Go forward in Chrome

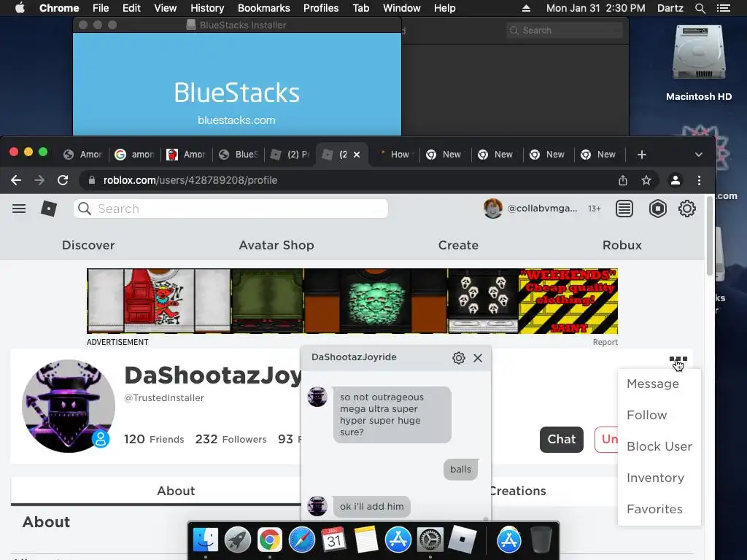[39, 180]
